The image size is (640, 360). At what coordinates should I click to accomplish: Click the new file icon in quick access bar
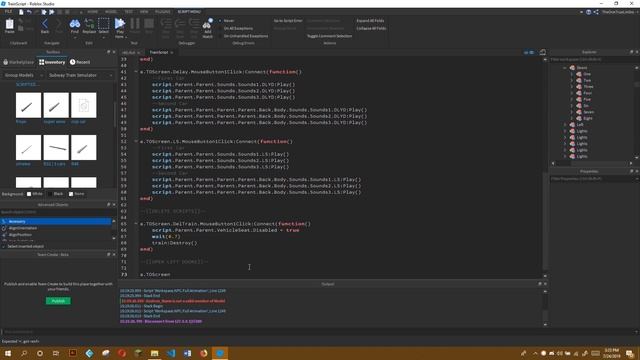coord(21,12)
